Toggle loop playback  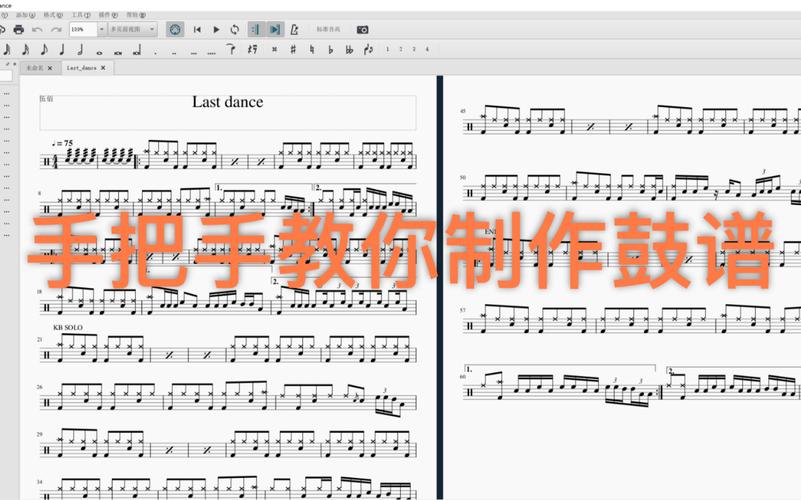(x=235, y=30)
